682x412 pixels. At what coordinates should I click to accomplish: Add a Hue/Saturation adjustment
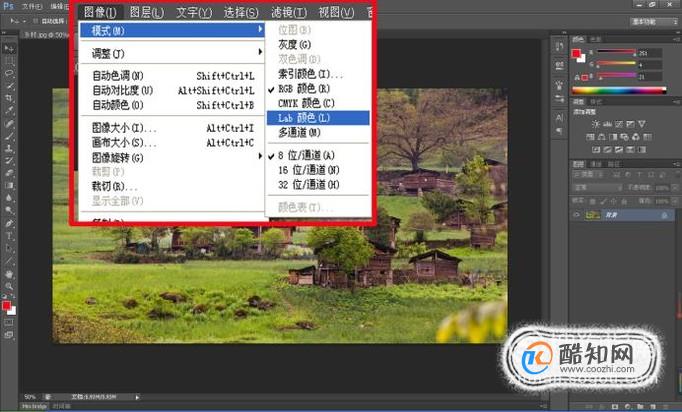pos(590,137)
